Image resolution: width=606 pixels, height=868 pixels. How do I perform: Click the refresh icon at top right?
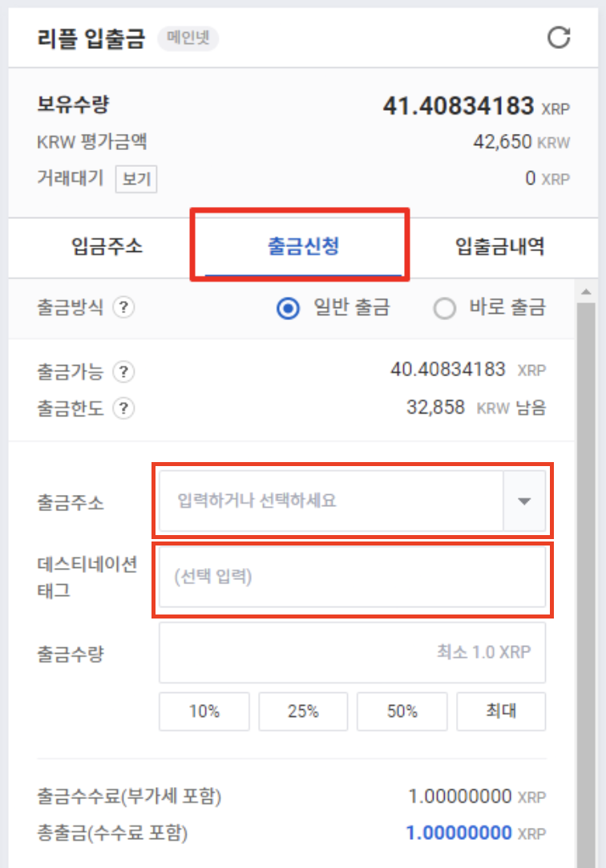tap(560, 36)
